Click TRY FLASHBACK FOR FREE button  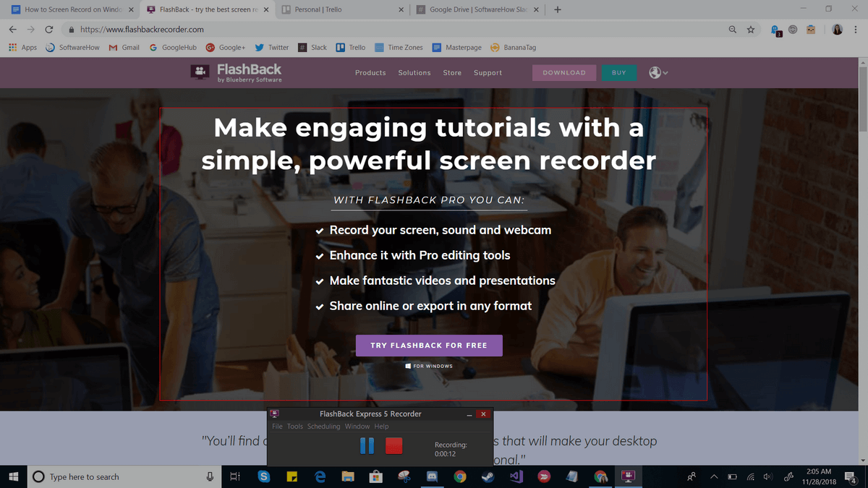tap(429, 346)
